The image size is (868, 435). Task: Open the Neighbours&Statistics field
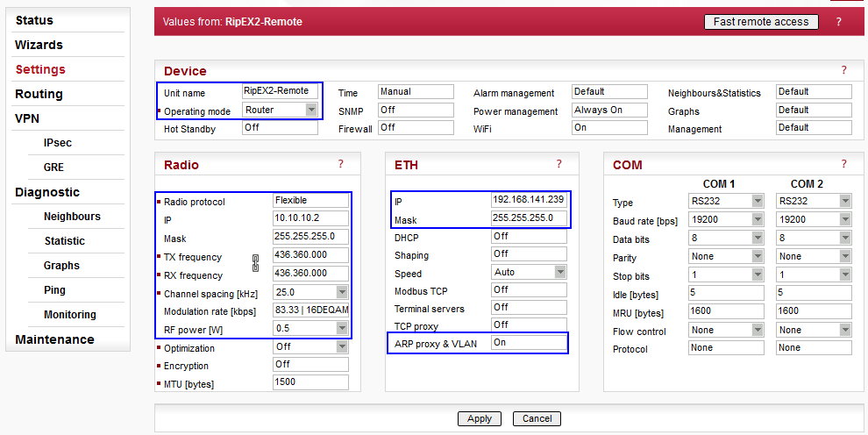pos(814,91)
